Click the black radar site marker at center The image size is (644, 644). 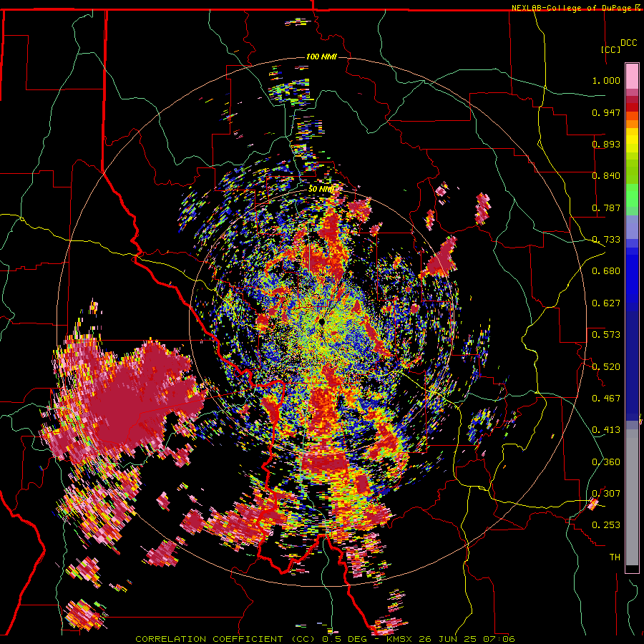click(x=321, y=321)
